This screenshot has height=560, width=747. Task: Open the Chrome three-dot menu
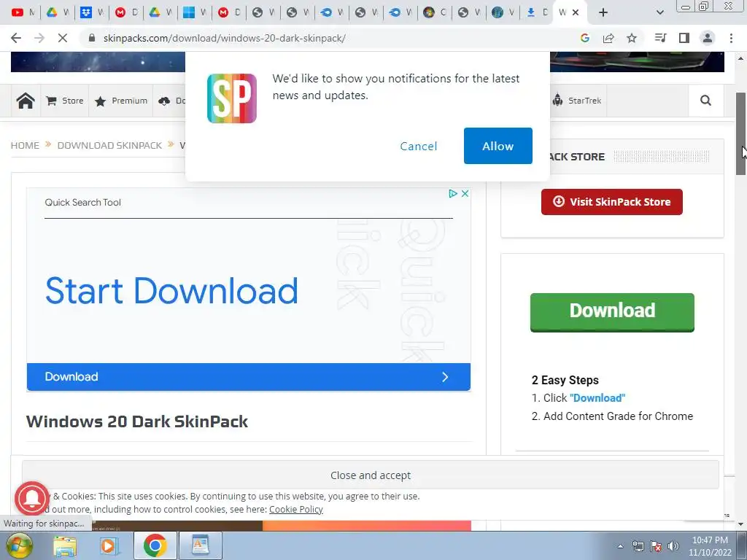click(731, 38)
